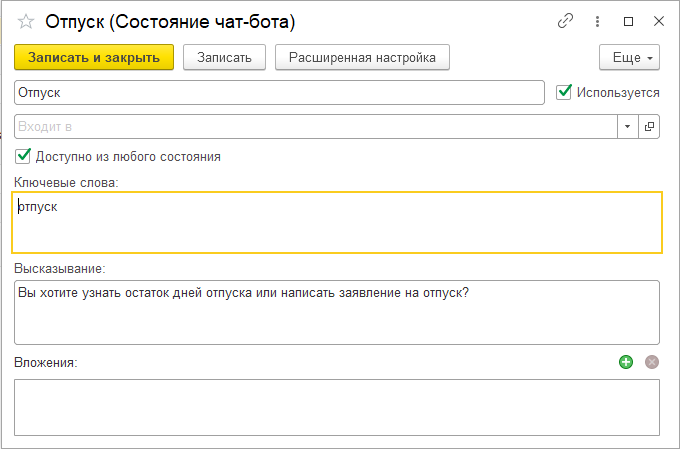The width and height of the screenshot is (680, 450).
Task: Toggle the 'Используется' checkbox
Action: point(565,92)
